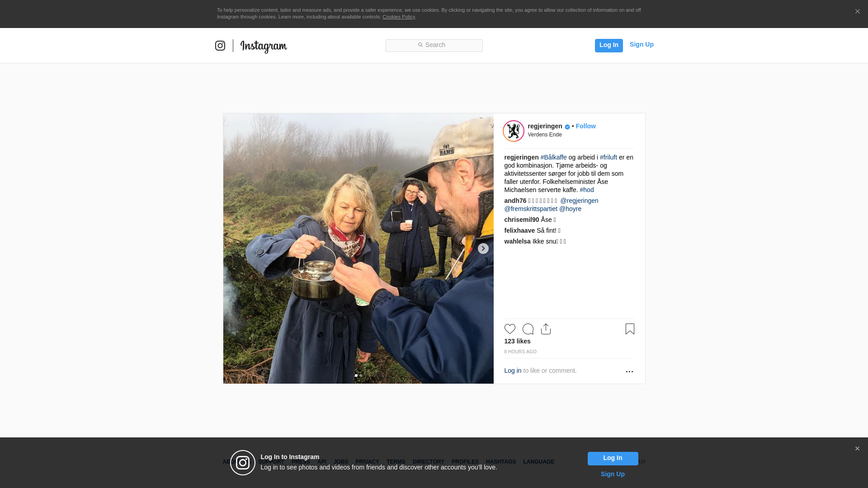Screen dimensions: 868x488
Task: Open Sign Up in the header
Action: pos(642,44)
